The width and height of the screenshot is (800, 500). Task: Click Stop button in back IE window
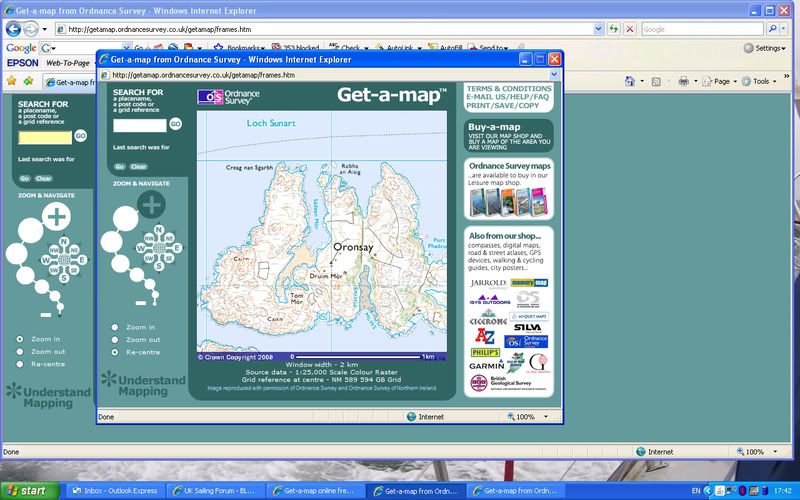630,29
